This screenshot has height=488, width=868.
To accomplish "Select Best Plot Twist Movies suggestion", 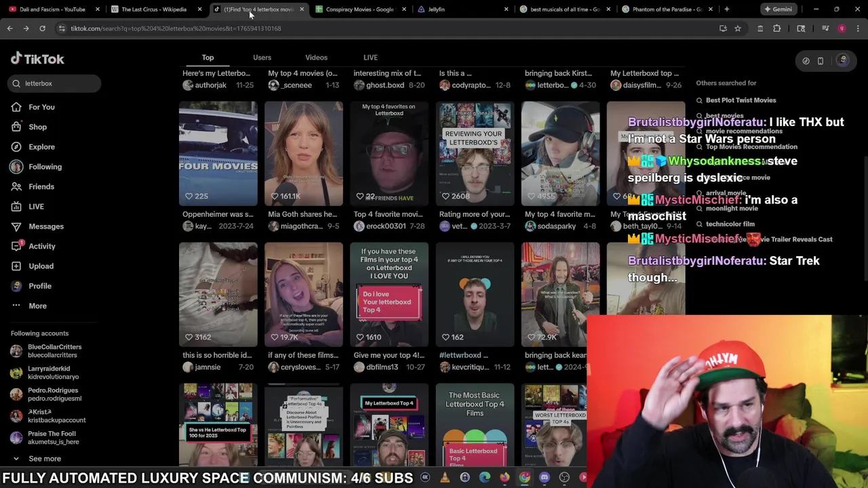I will 741,100.
